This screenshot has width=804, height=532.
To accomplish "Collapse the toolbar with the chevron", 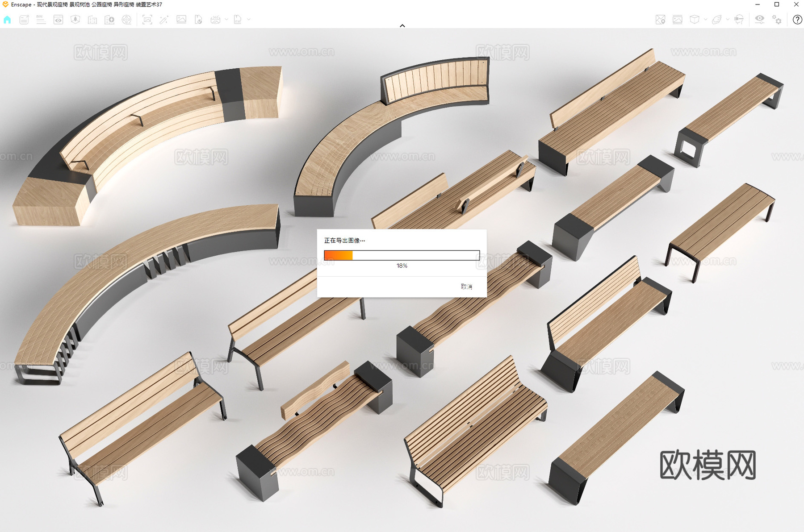I will click(402, 26).
